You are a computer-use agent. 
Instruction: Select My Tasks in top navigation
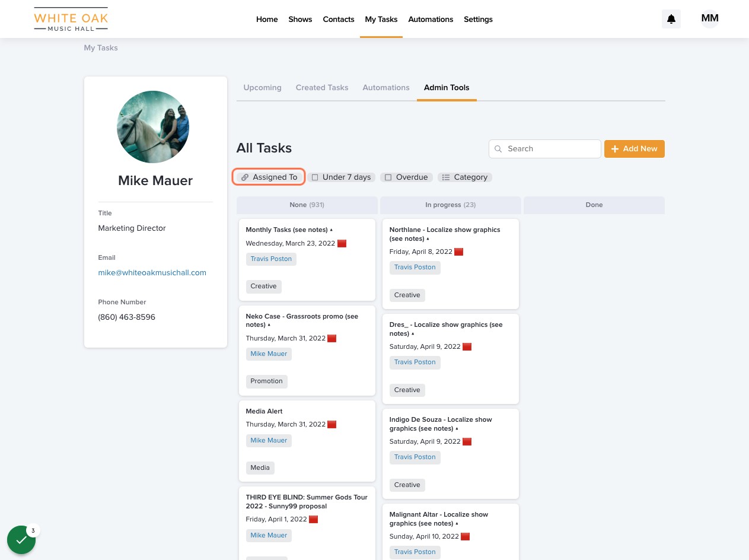pyautogui.click(x=381, y=19)
